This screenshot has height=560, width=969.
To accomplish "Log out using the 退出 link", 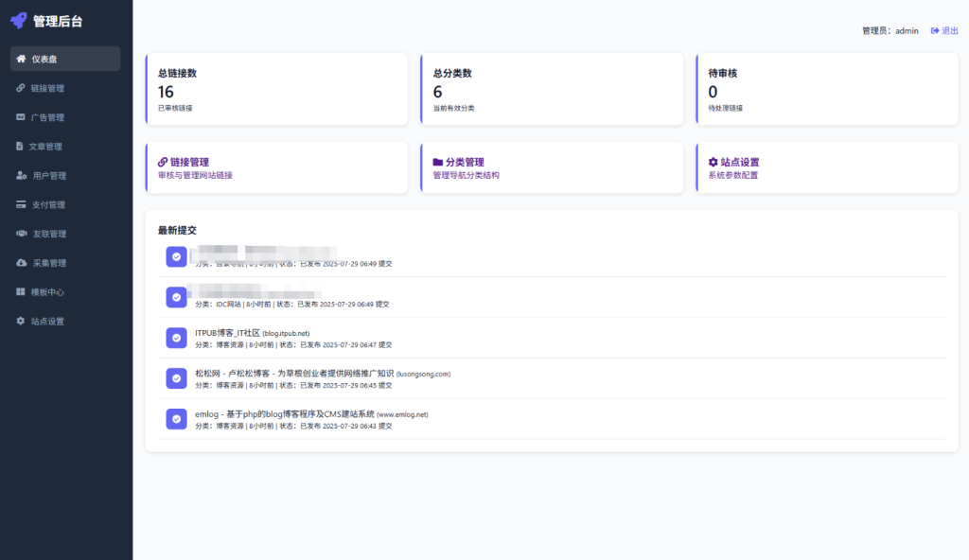I will click(x=944, y=30).
